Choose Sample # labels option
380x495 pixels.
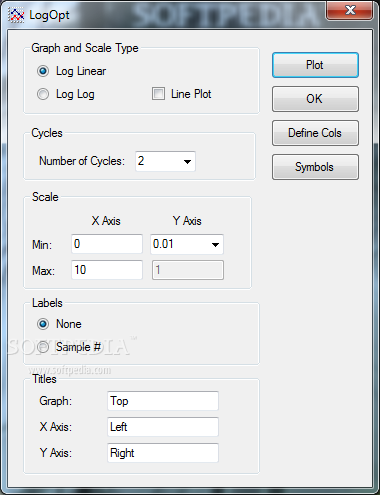click(43, 347)
